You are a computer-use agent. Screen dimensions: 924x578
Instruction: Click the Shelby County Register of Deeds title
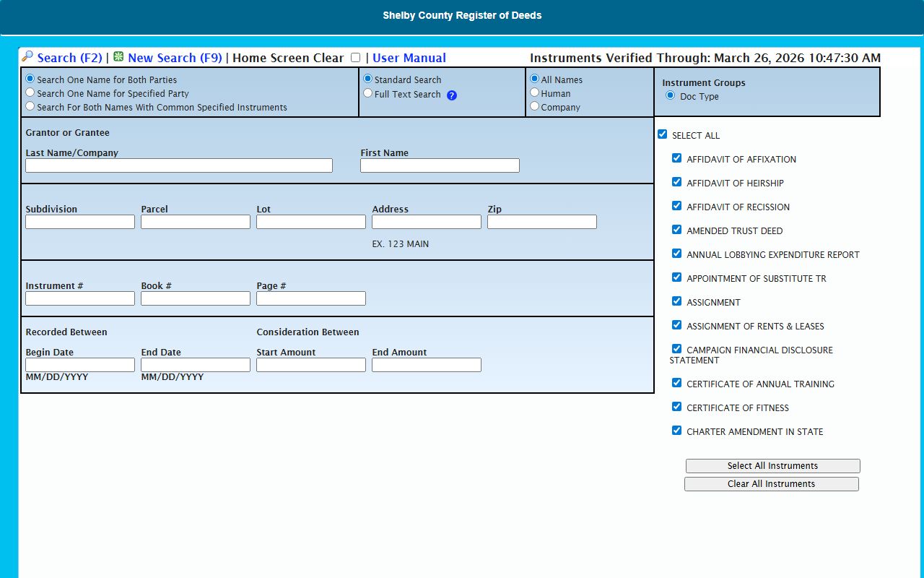pyautogui.click(x=462, y=15)
